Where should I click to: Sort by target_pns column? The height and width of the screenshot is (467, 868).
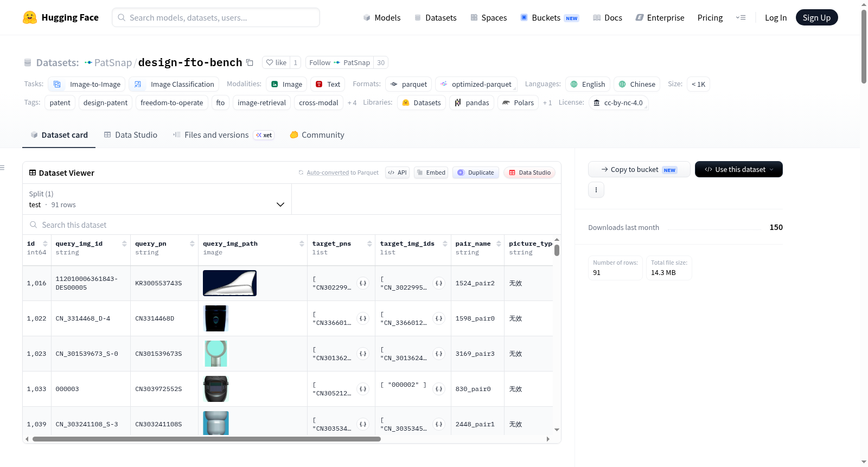369,244
